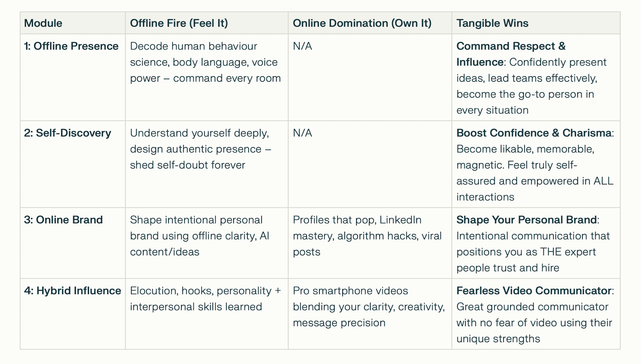This screenshot has height=364, width=641.
Task: Select the "Decode human behaviour science" cell
Action: [x=205, y=62]
